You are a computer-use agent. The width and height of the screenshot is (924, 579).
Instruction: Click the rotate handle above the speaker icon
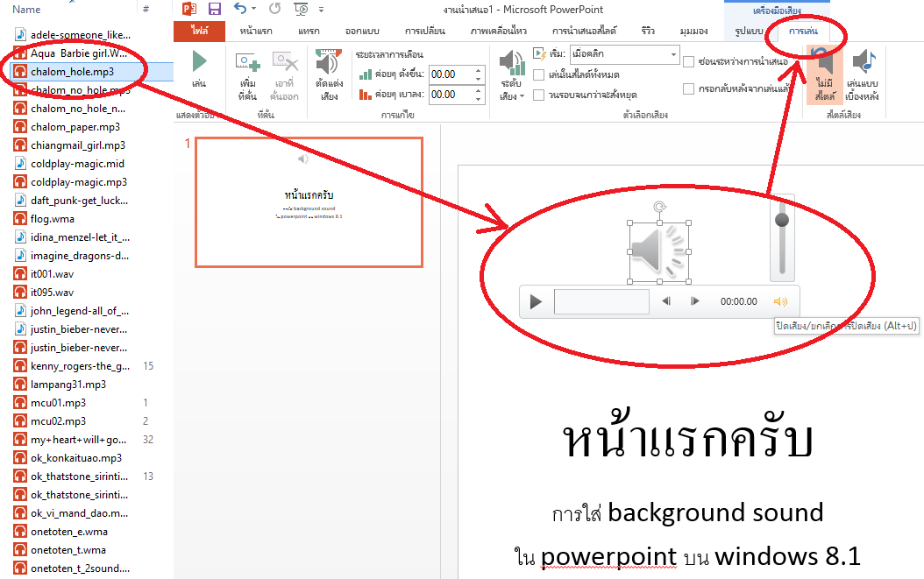click(660, 207)
